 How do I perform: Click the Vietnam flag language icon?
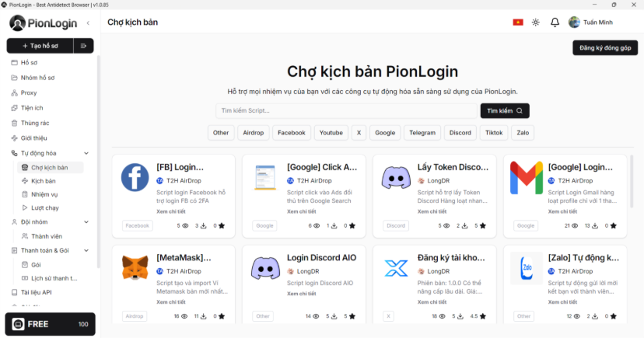coord(518,23)
